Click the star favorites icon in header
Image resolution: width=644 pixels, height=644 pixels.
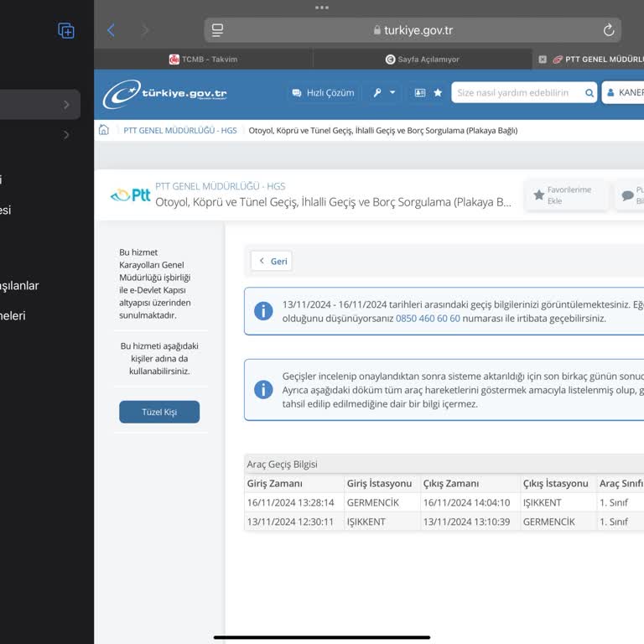(x=438, y=93)
